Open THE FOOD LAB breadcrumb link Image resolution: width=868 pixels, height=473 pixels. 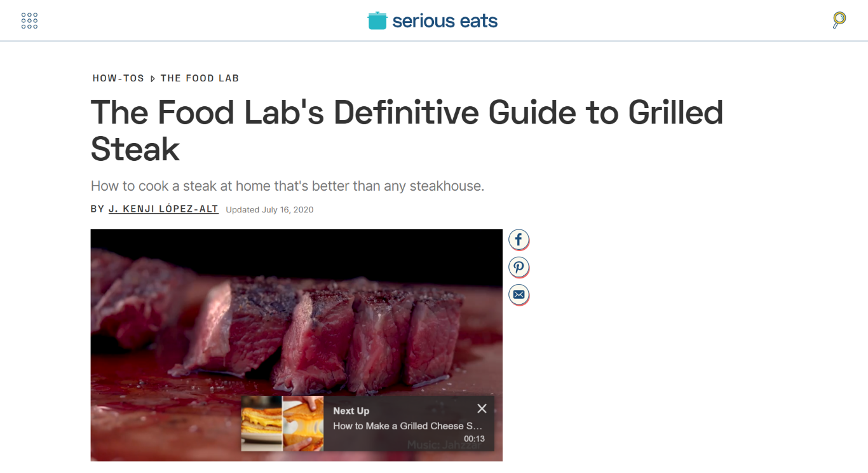point(200,78)
